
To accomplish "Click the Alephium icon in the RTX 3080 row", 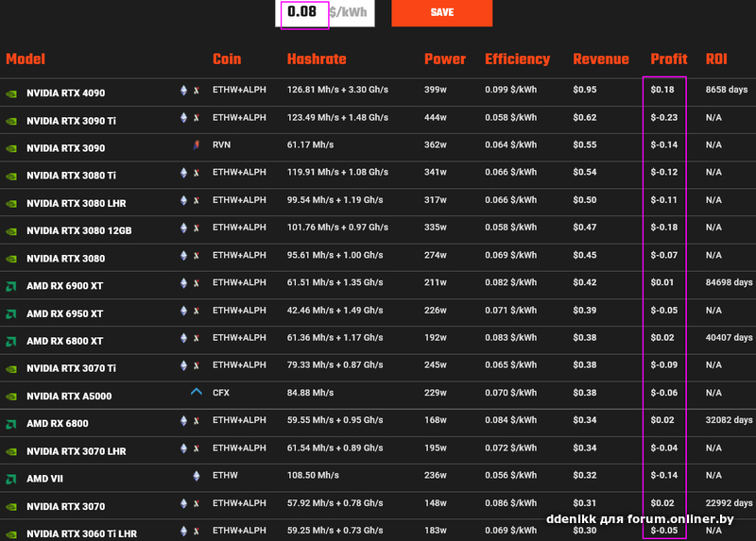I will (x=197, y=255).
